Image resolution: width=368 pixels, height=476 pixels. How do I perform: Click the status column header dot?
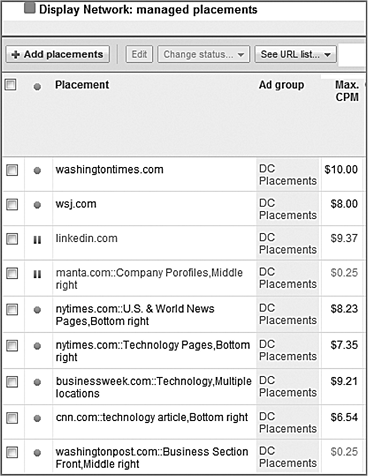tap(37, 87)
